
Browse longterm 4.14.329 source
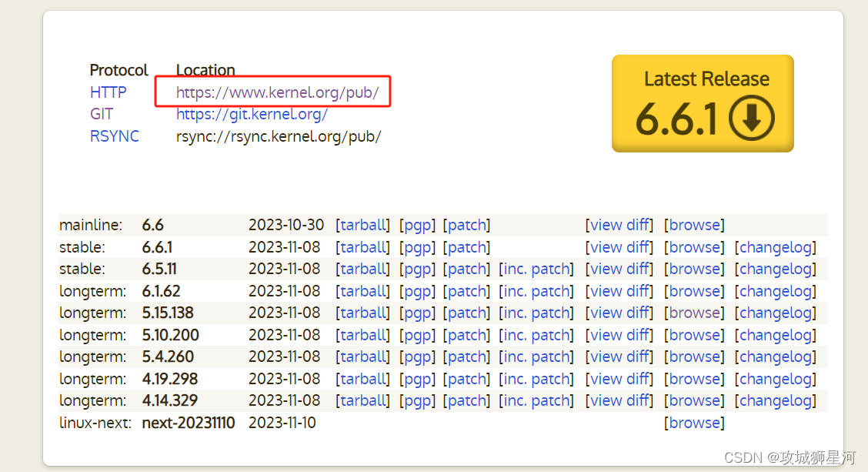tap(694, 400)
